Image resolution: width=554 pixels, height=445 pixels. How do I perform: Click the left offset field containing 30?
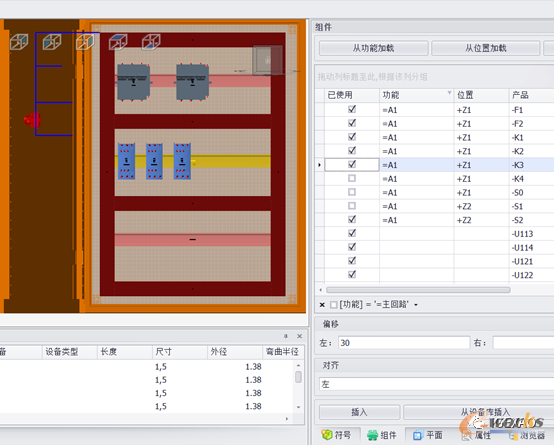coord(404,343)
